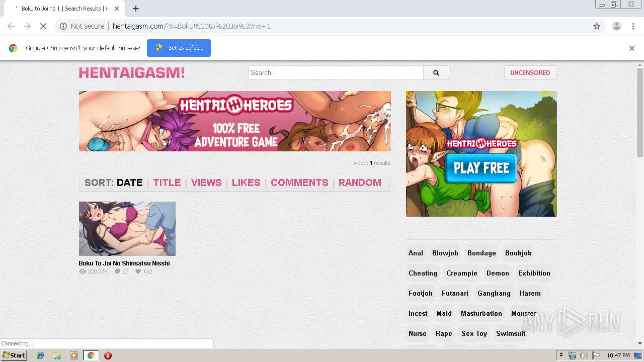Screen dimensions: 644x362
Task: Sort results by DATE
Action: click(x=130, y=183)
